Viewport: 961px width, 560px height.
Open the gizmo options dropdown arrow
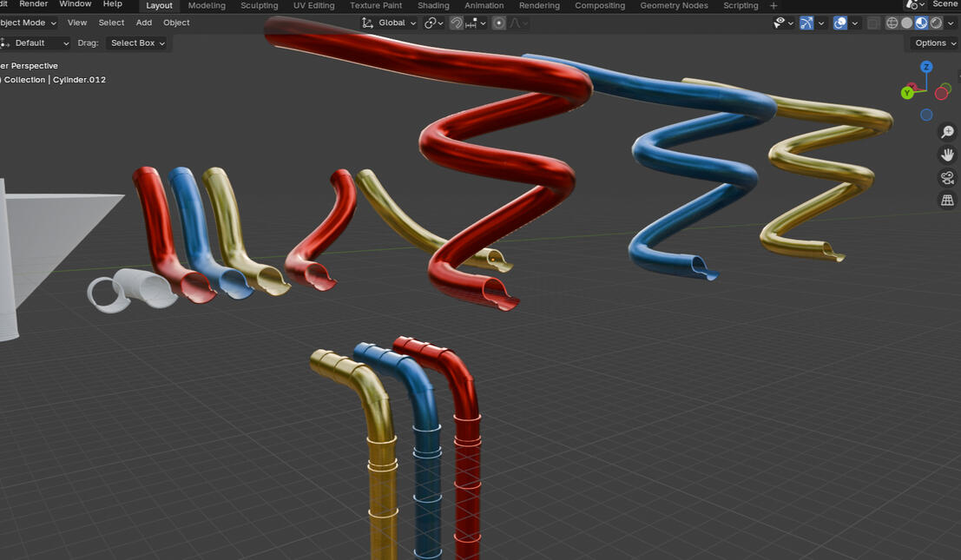[821, 23]
